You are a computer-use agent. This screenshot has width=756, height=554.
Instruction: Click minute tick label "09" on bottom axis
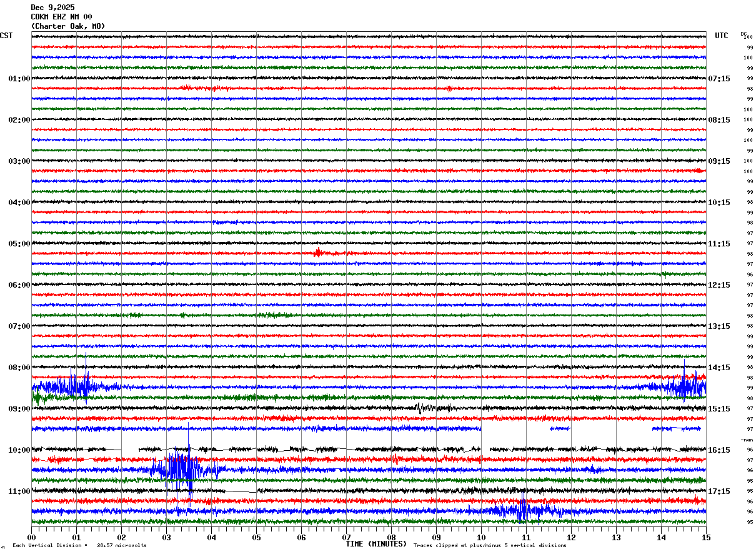436,537
